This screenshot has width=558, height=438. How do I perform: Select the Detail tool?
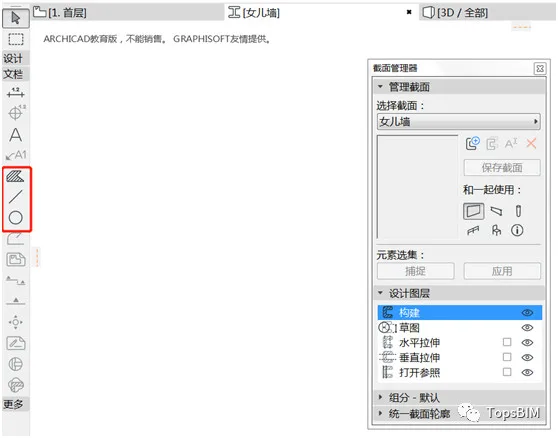(x=16, y=322)
